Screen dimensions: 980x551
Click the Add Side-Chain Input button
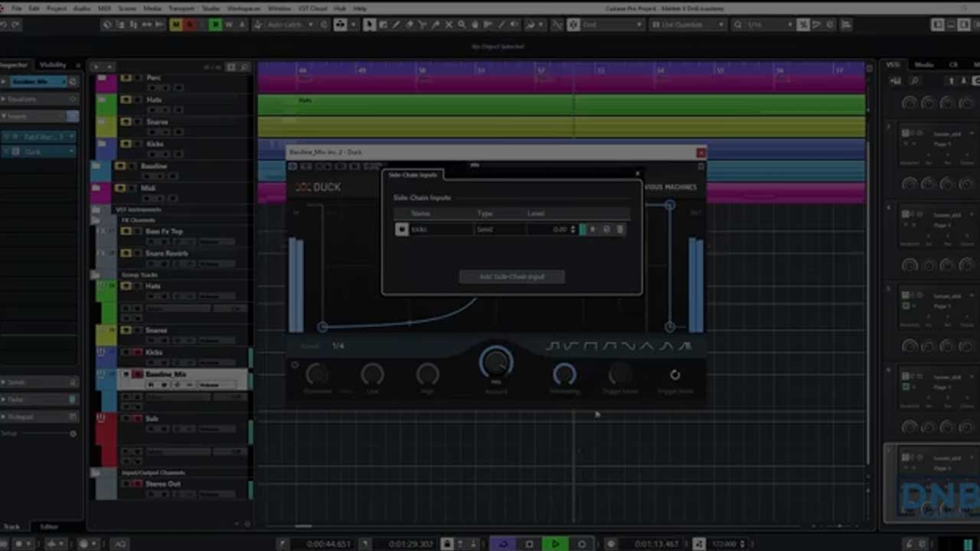(x=512, y=276)
